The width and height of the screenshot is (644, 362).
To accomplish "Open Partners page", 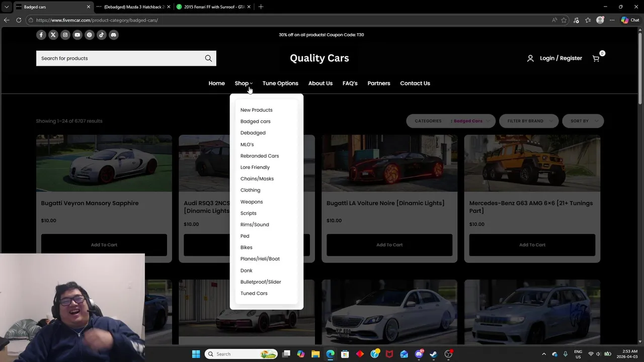I will click(x=378, y=83).
